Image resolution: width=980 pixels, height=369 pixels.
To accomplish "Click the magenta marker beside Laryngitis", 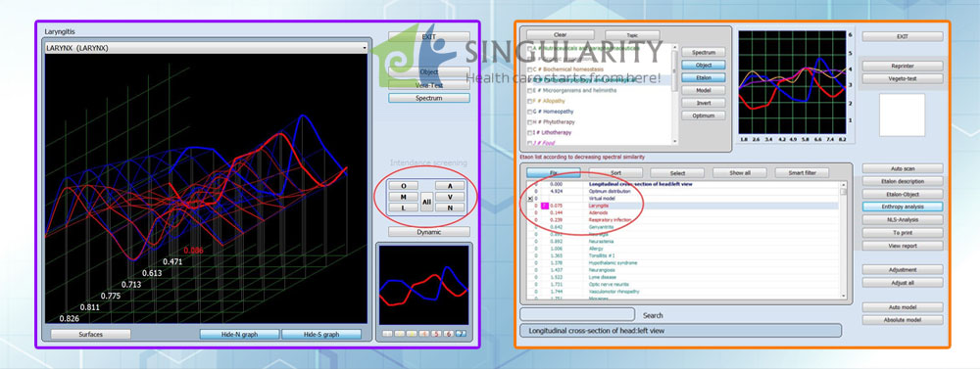I will coord(544,206).
